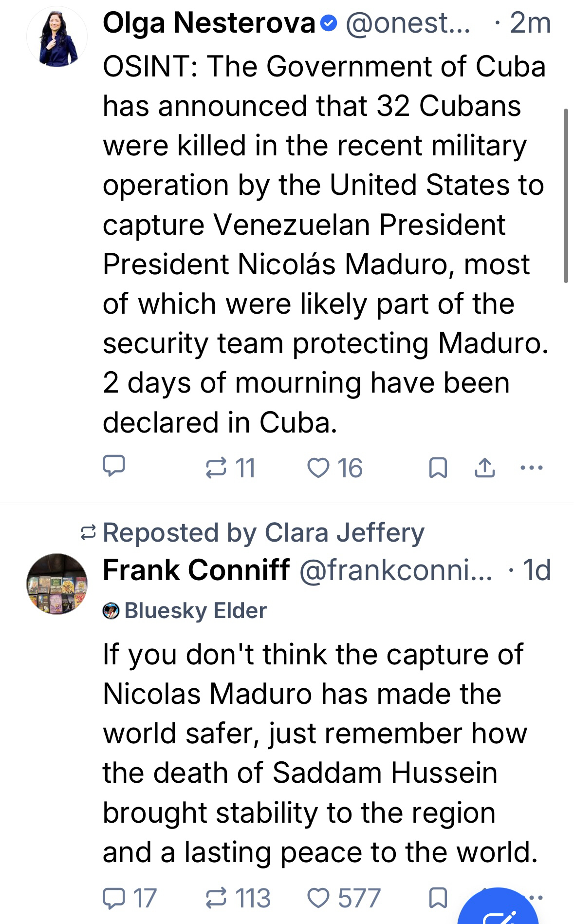
Task: Open the @frankconni handle
Action: pyautogui.click(x=395, y=569)
